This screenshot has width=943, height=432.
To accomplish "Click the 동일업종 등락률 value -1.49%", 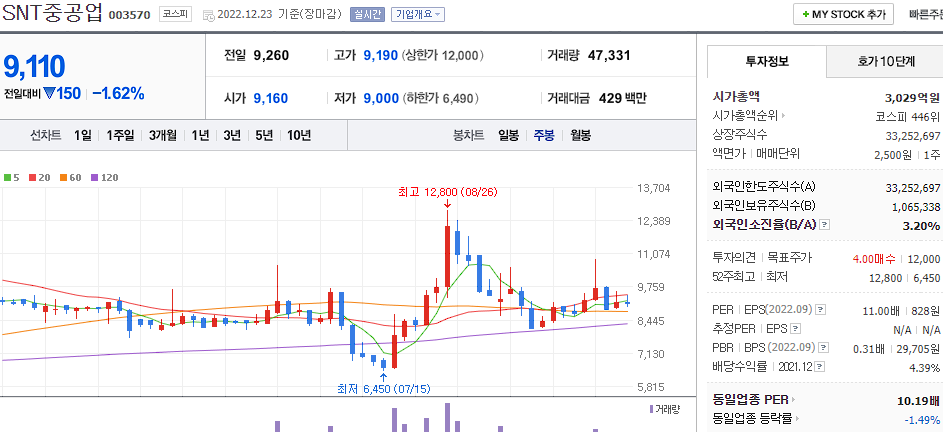I will (923, 419).
